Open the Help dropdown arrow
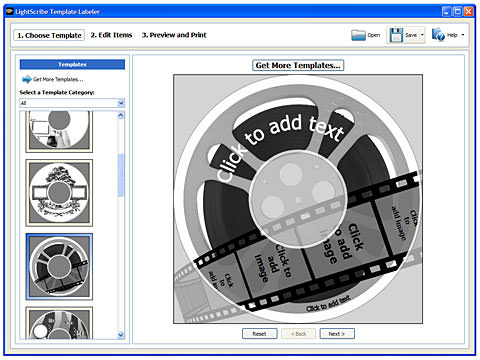 pos(463,35)
